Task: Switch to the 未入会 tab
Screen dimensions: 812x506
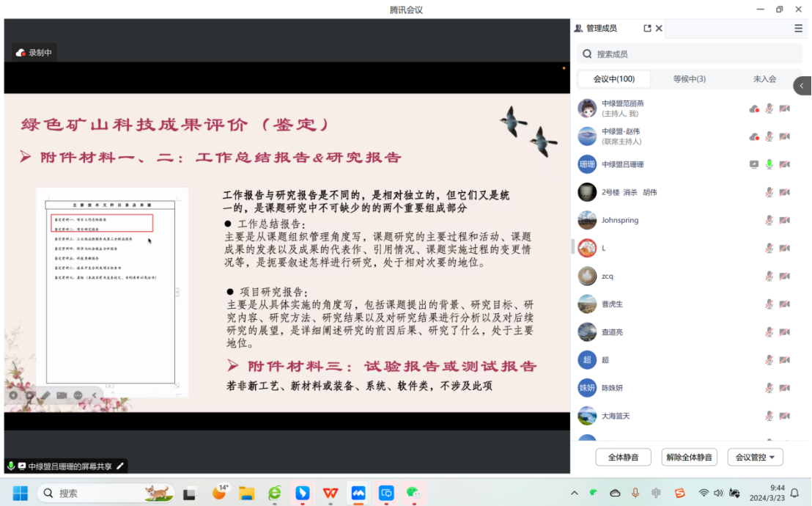Action: pos(764,78)
